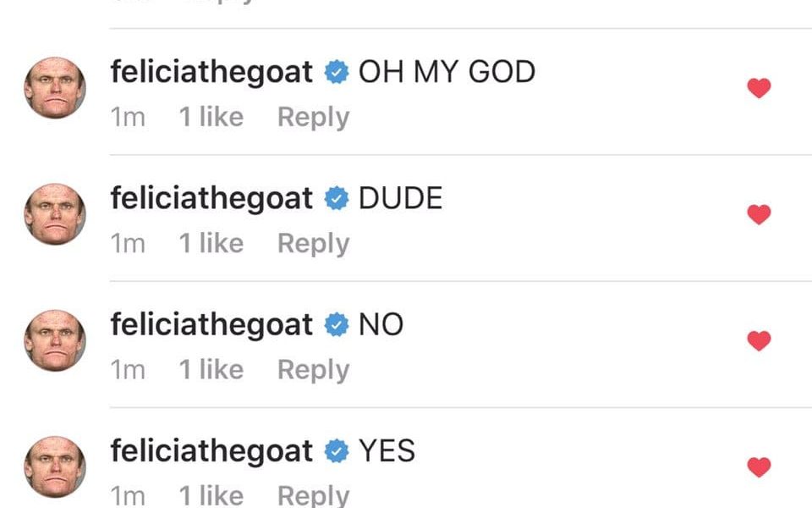View 1 like on DUDE comment
This screenshot has height=508, width=812.
tap(211, 243)
